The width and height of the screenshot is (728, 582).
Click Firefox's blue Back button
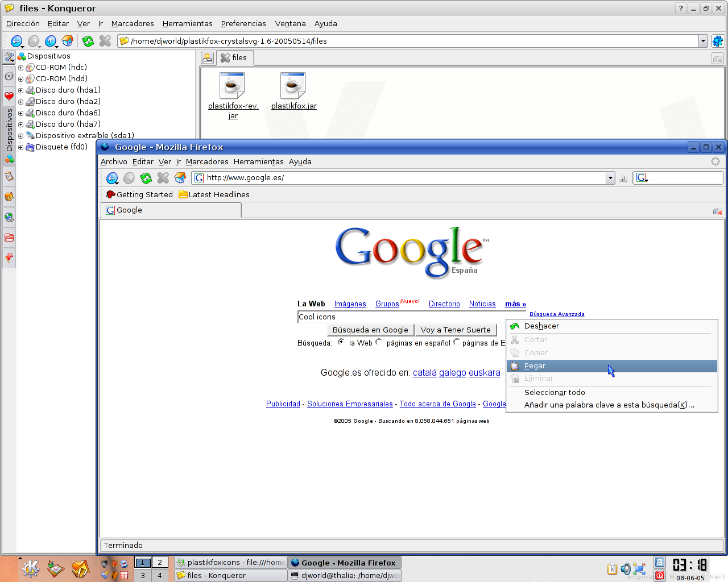112,178
